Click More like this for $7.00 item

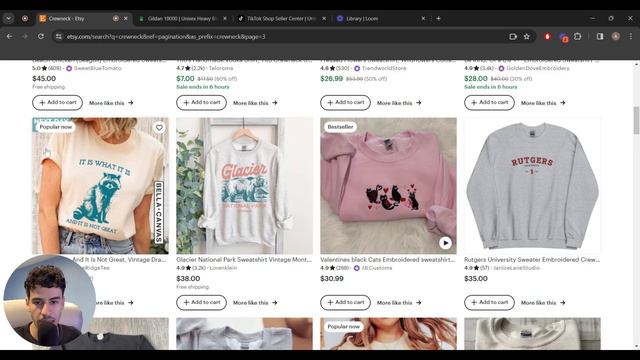point(255,103)
